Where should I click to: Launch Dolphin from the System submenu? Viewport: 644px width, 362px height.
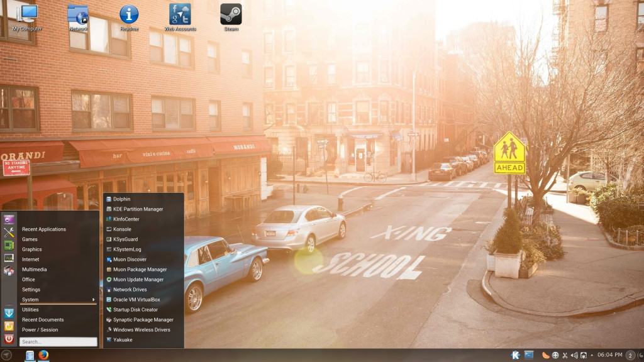[x=121, y=199]
